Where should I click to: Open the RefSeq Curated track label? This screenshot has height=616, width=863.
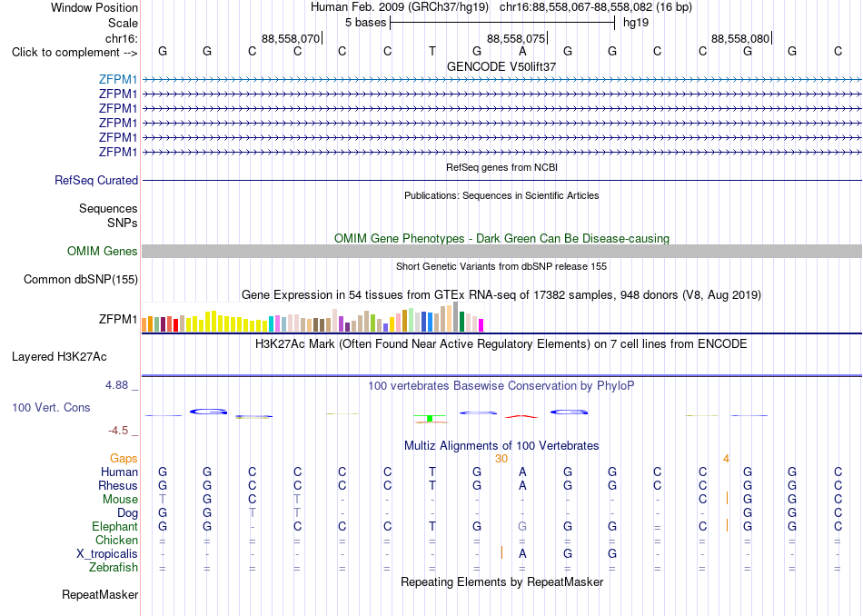tap(96, 180)
